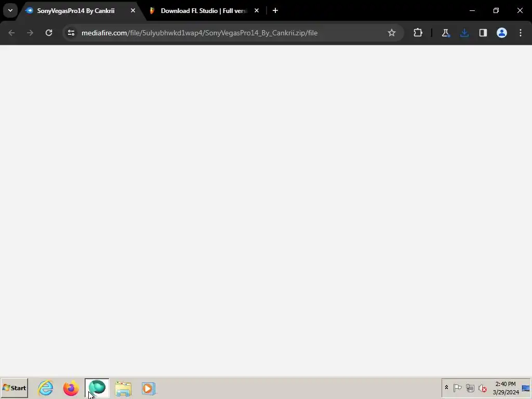Toggle the browser side panel
The image size is (532, 399).
pyautogui.click(x=483, y=33)
